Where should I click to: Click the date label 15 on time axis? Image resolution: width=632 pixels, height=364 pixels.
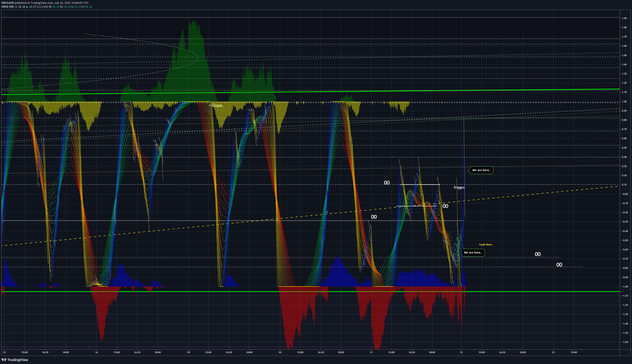coord(4,352)
